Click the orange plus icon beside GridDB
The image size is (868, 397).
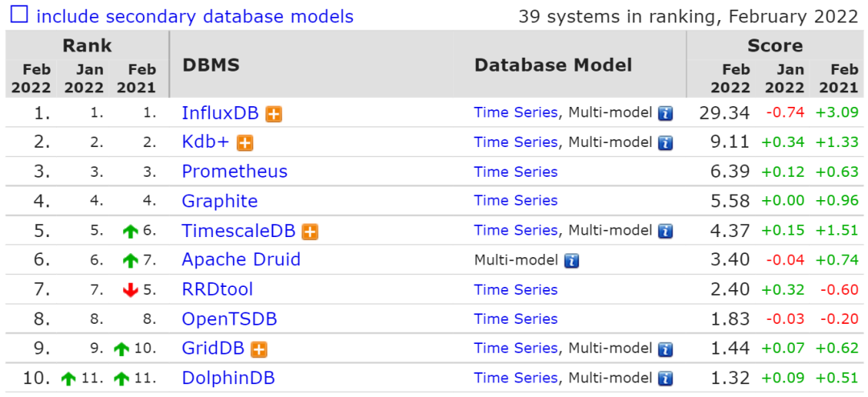click(x=259, y=350)
